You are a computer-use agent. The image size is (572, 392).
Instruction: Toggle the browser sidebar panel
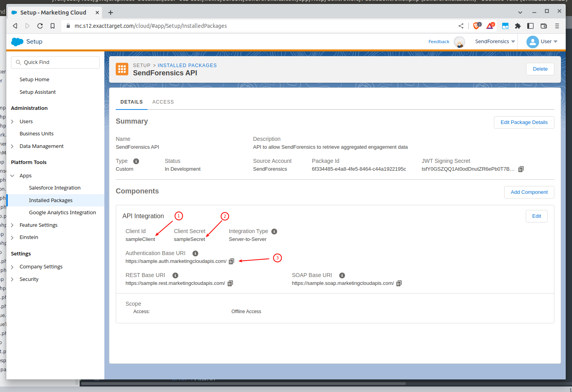coord(530,26)
